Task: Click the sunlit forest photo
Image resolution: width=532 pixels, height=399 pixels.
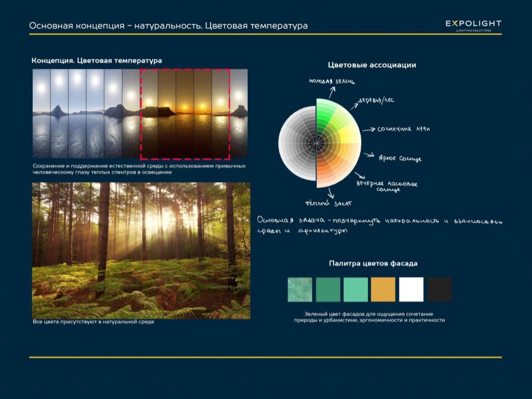Action: 141,250
